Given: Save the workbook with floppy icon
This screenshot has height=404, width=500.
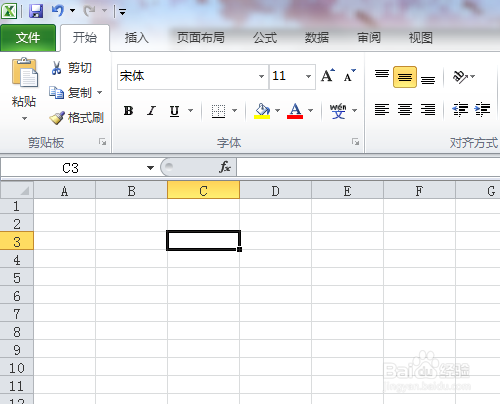Looking at the screenshot, I should tap(36, 11).
